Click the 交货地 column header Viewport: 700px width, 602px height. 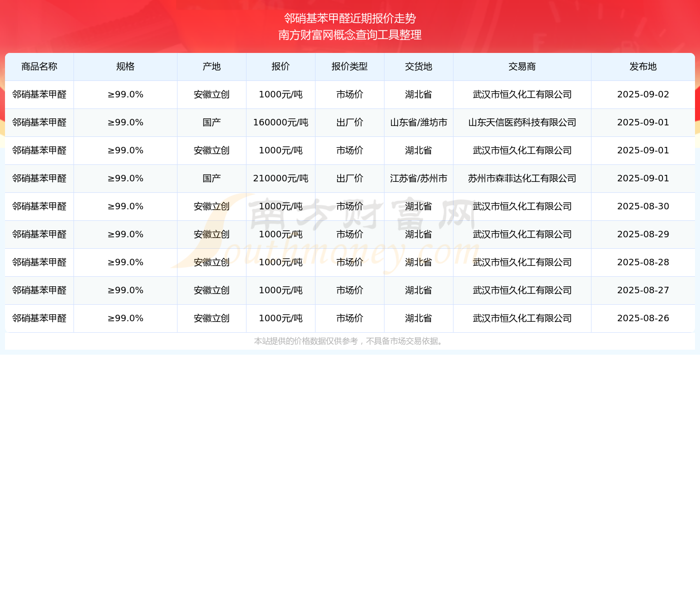418,66
